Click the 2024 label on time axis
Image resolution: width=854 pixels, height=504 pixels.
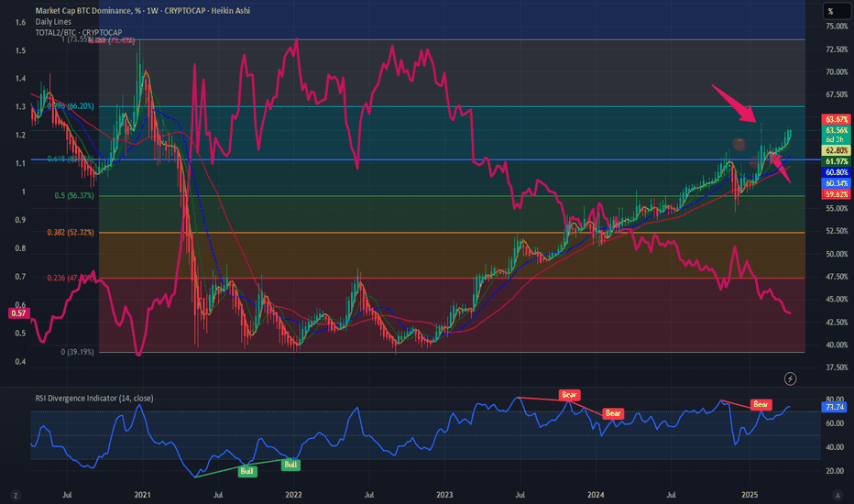click(x=596, y=495)
